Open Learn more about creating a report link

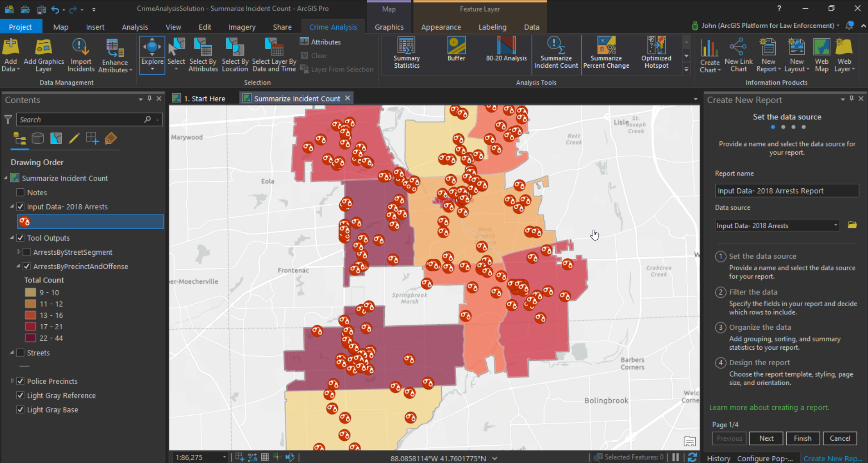click(769, 408)
